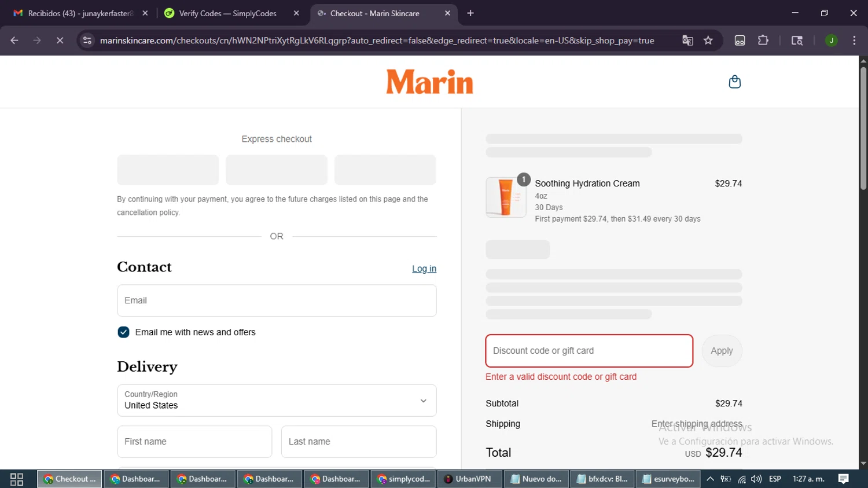
Task: Open the battery status tray icon
Action: tap(726, 479)
